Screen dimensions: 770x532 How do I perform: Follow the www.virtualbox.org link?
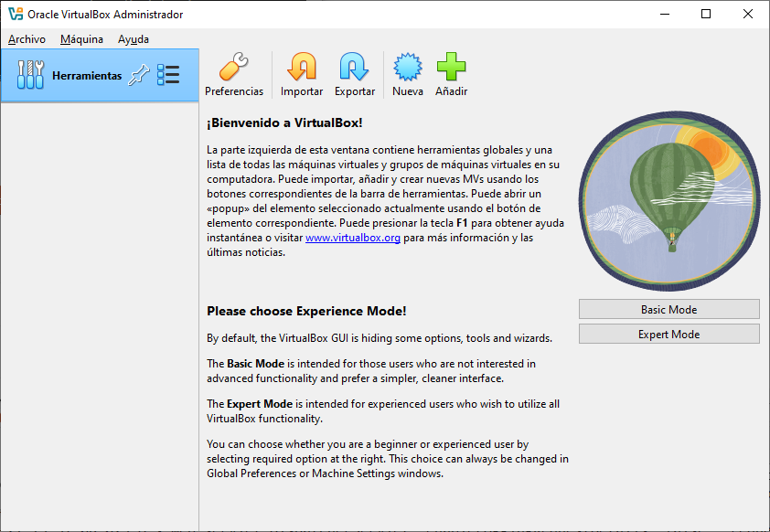[x=353, y=238]
